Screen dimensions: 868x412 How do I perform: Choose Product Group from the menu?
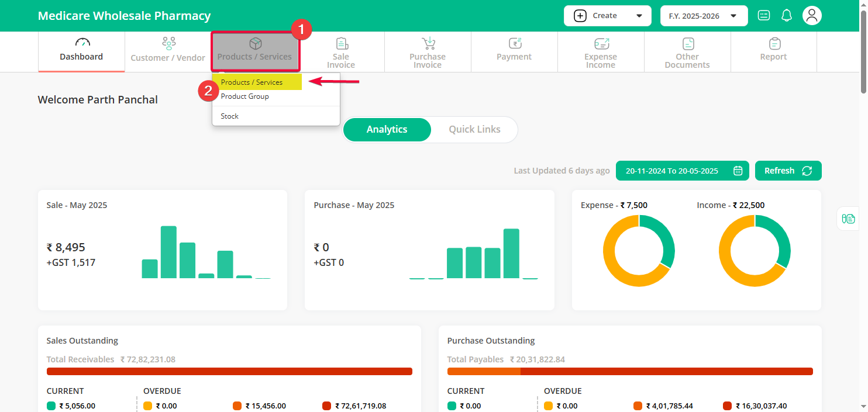245,96
